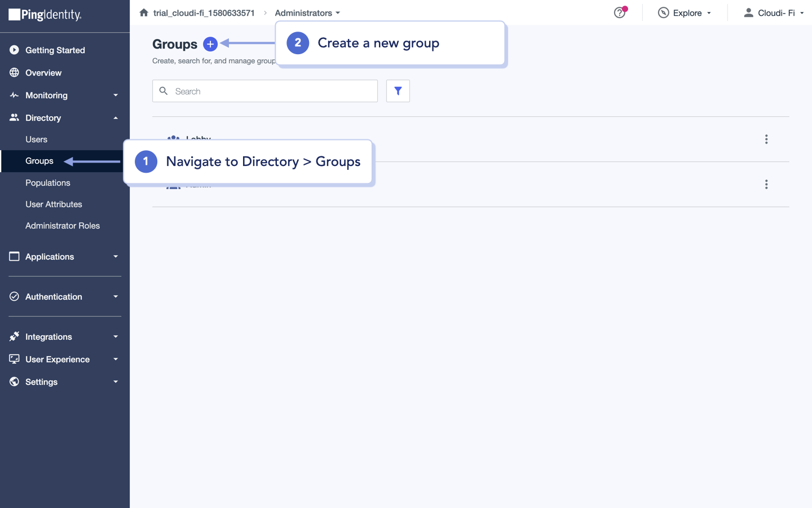Select the Authentication sidebar icon
This screenshot has height=508, width=812.
[14, 296]
